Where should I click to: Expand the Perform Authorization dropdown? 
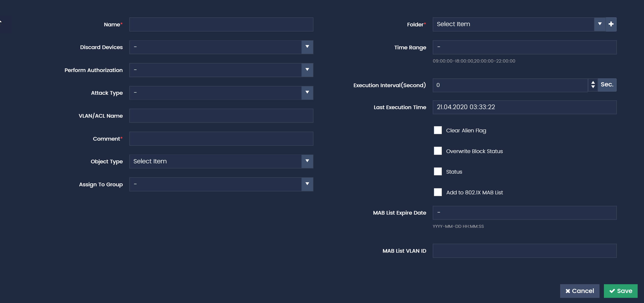coord(307,70)
